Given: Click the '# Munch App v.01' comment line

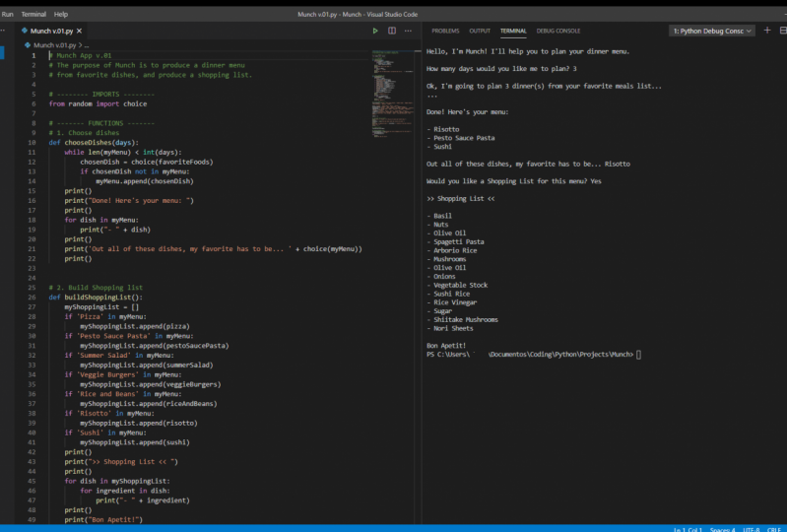Looking at the screenshot, I should click(x=81, y=56).
